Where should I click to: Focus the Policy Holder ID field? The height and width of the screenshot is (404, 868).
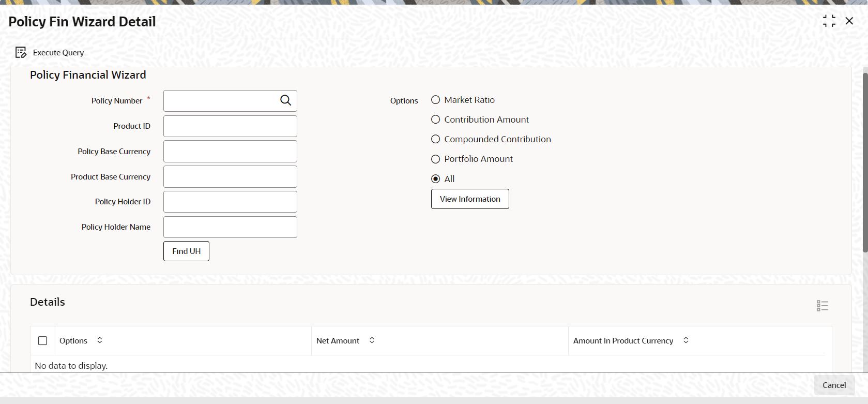point(230,202)
